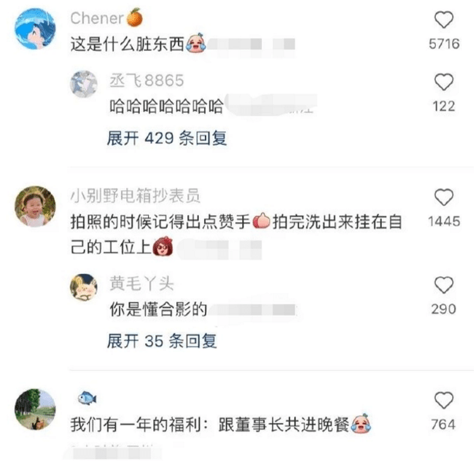This screenshot has width=476, height=461.
Task: Tap the comment about dinner with 董事长
Action: coord(221,424)
